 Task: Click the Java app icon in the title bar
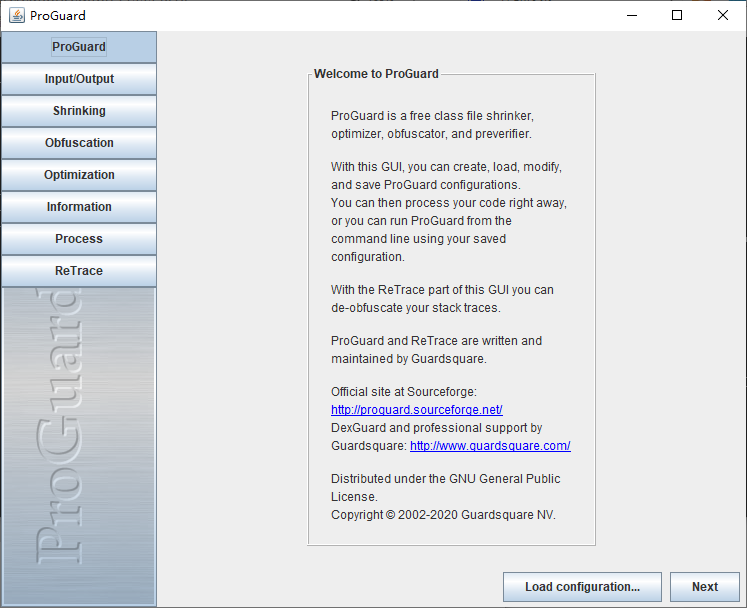click(x=17, y=15)
